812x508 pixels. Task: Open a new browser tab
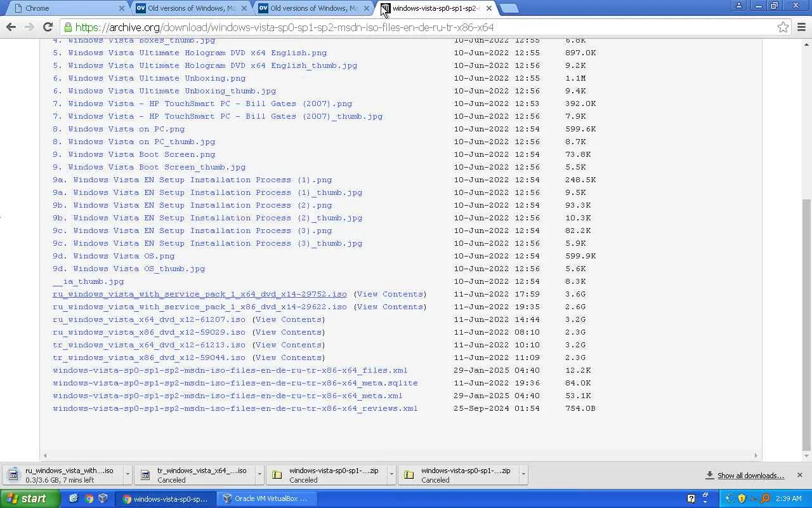tap(509, 8)
